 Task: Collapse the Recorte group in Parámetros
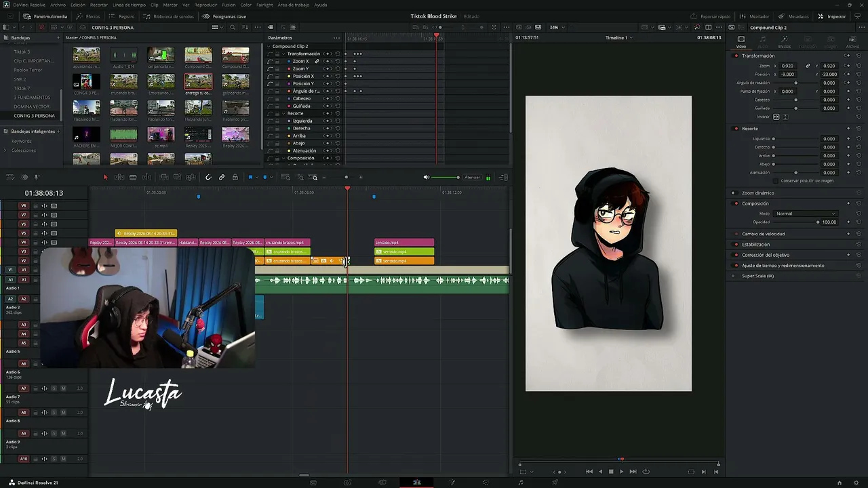coord(283,114)
